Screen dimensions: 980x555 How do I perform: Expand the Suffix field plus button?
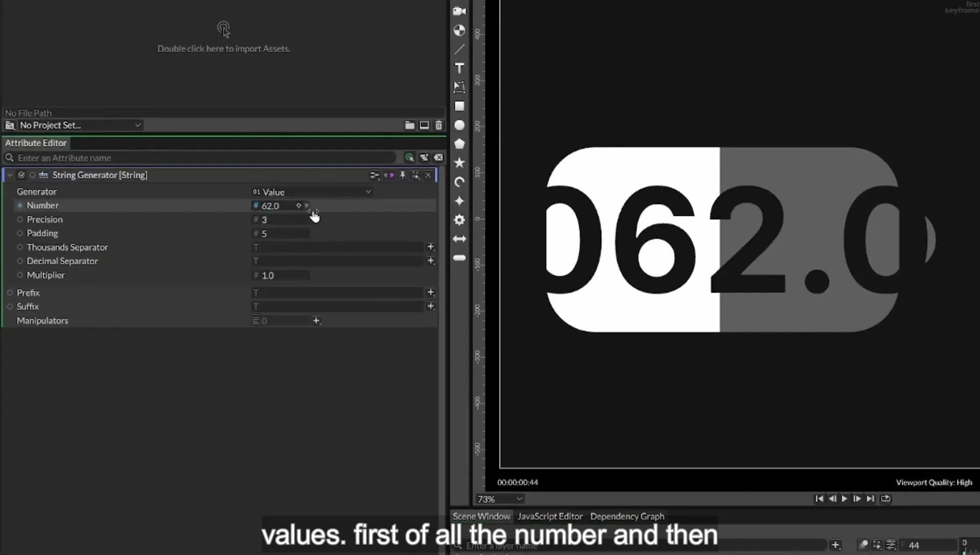pyautogui.click(x=431, y=306)
